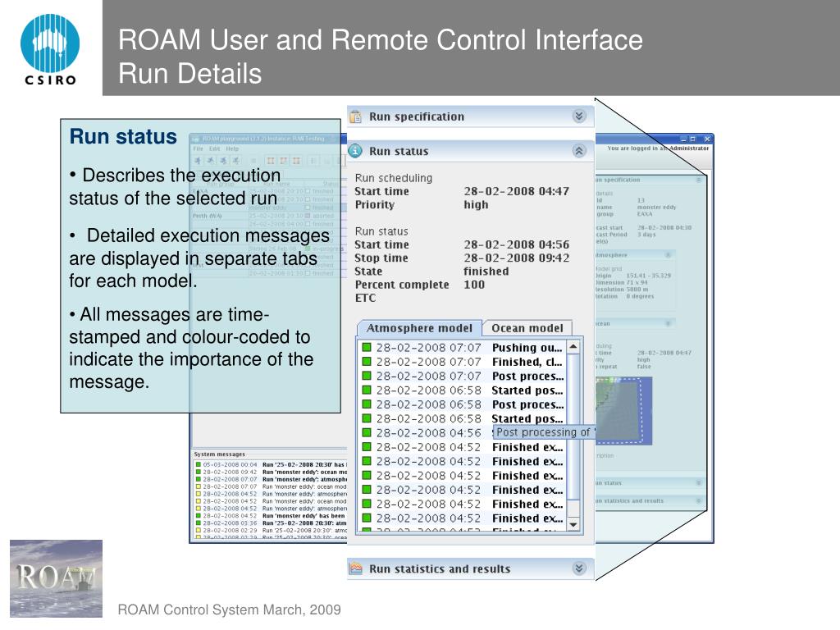Viewport: 840px width, 630px height.
Task: Click the Run statistics and results chart icon
Action: click(x=356, y=568)
